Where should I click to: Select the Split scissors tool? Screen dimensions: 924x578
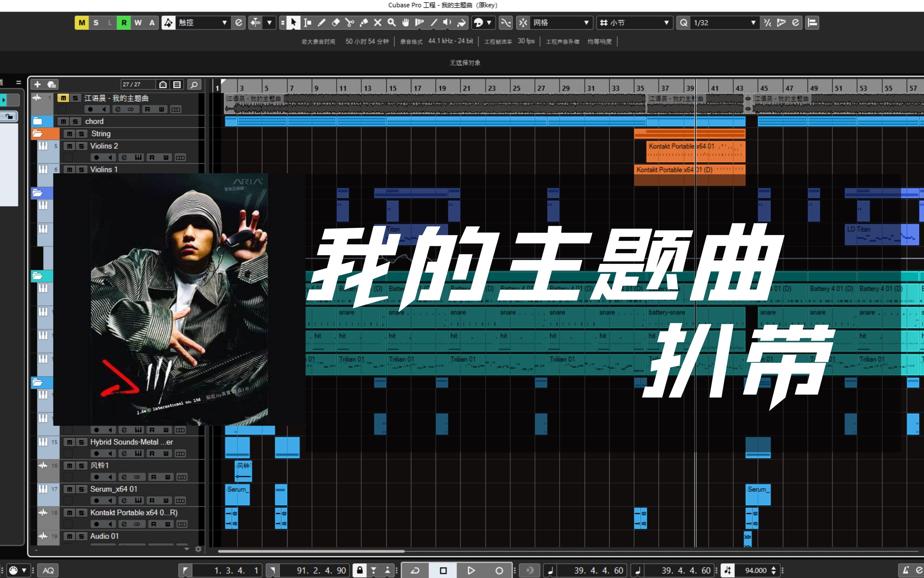pos(350,23)
